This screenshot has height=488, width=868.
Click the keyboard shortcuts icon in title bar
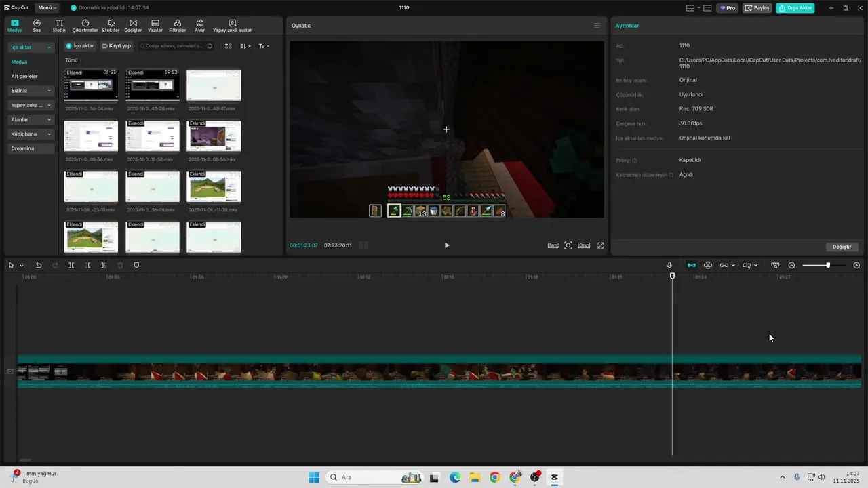coord(708,8)
